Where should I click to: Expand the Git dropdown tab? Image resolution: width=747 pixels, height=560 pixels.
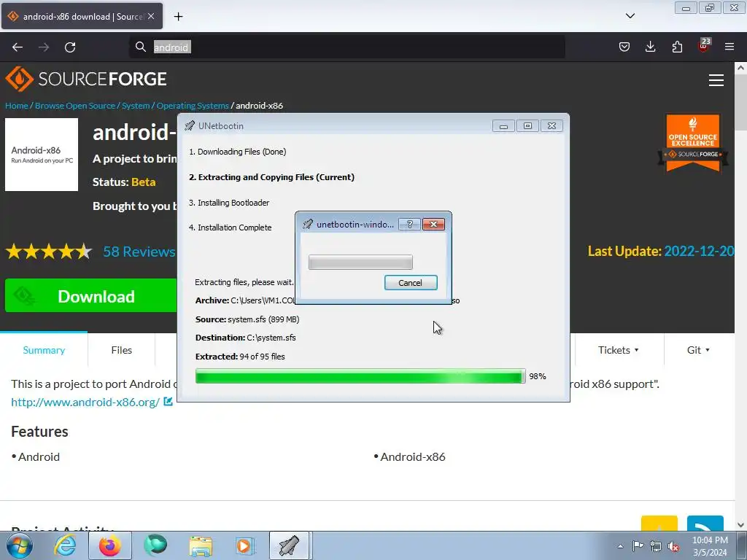click(698, 350)
